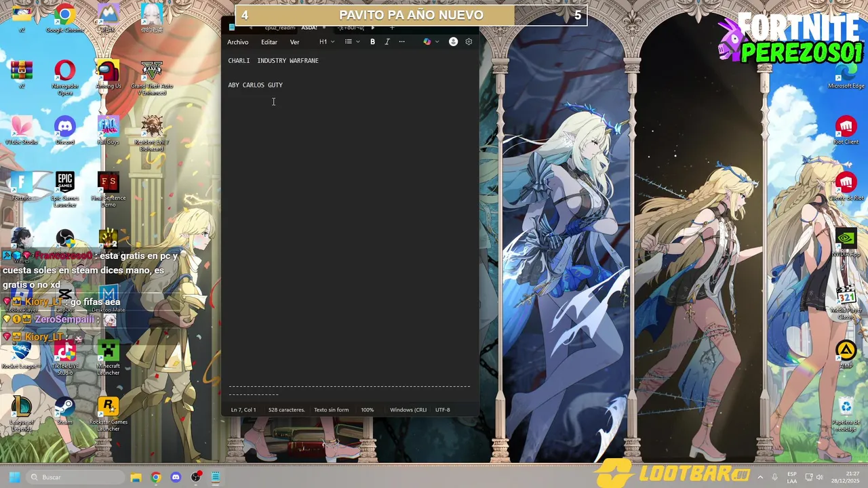Click the Buscar taskbar search box
Viewport: 868px width, 488px height.
77,477
